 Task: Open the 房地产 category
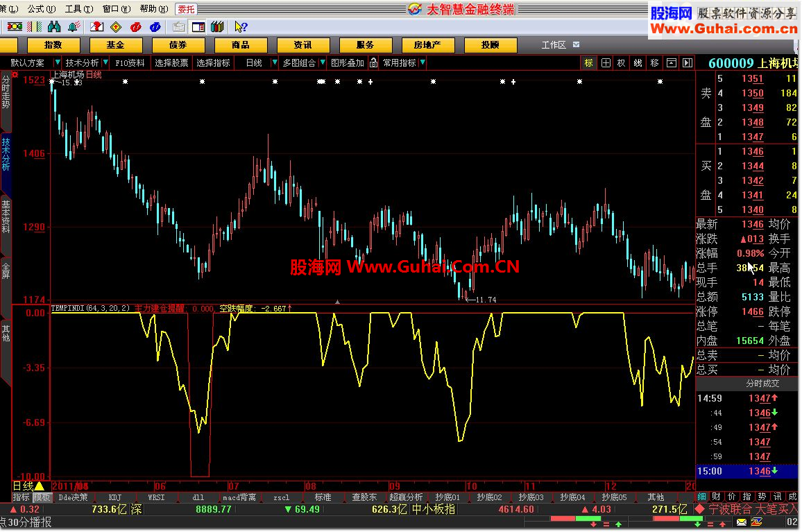[427, 45]
